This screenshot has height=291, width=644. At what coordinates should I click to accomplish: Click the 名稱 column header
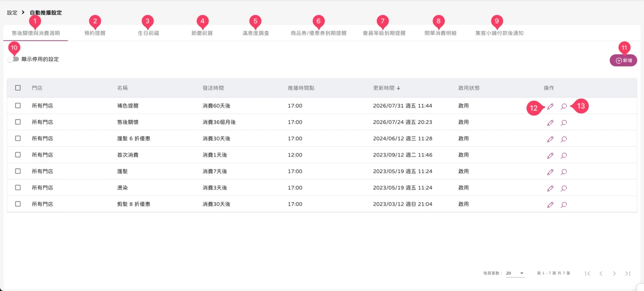pos(122,88)
